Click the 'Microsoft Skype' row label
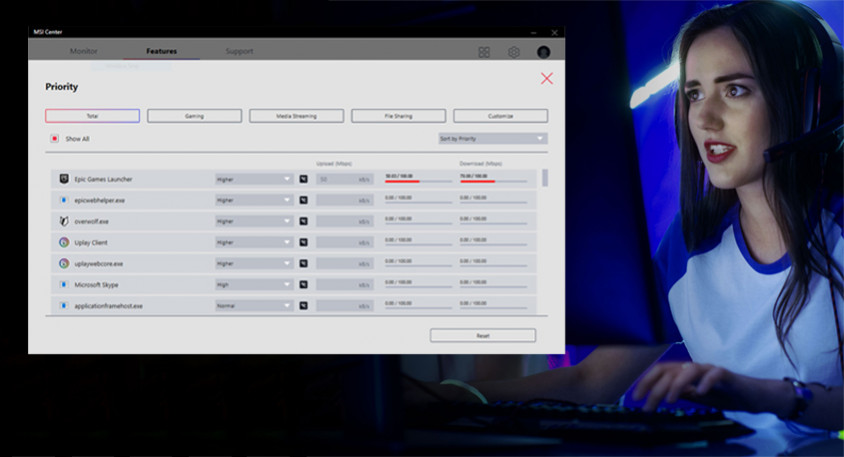 click(96, 285)
